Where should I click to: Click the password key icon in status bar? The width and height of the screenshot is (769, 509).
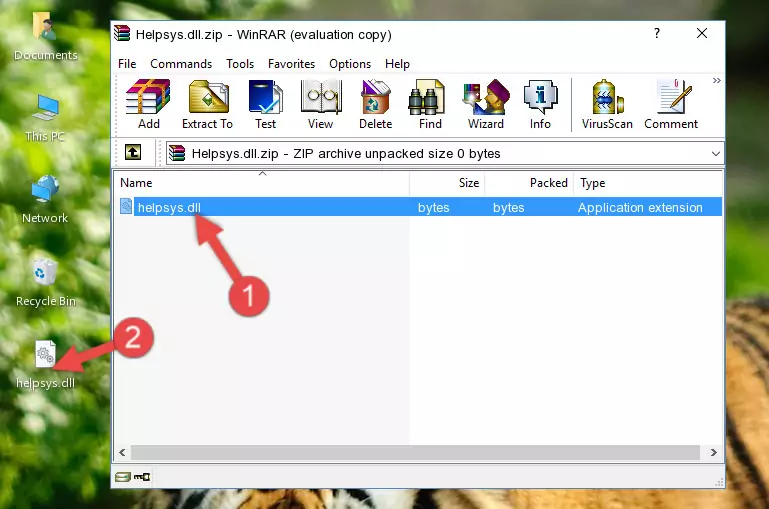click(142, 477)
